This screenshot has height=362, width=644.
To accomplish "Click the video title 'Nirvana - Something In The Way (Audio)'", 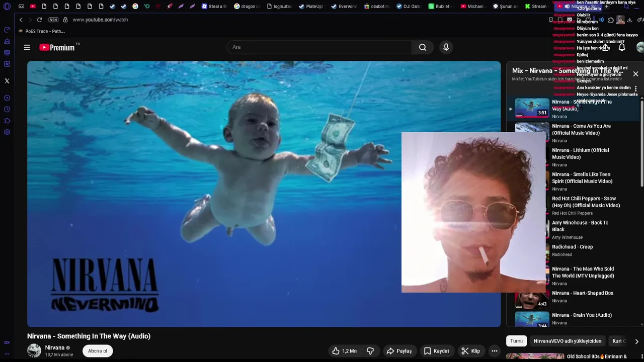I will [x=89, y=336].
